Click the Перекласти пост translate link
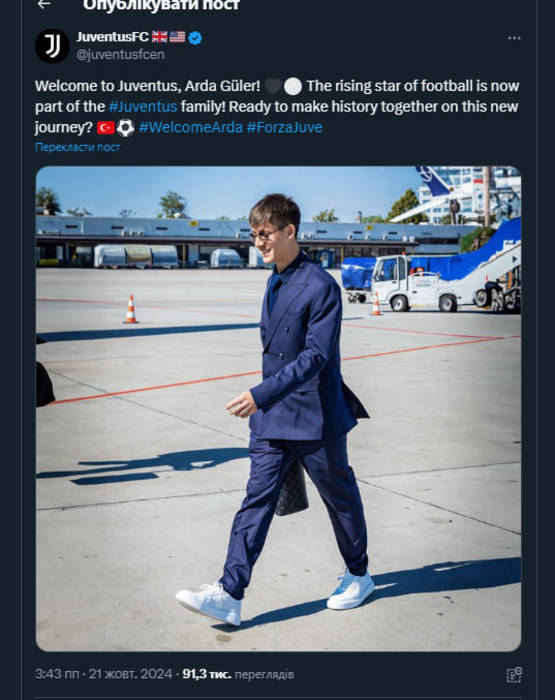 tap(77, 147)
